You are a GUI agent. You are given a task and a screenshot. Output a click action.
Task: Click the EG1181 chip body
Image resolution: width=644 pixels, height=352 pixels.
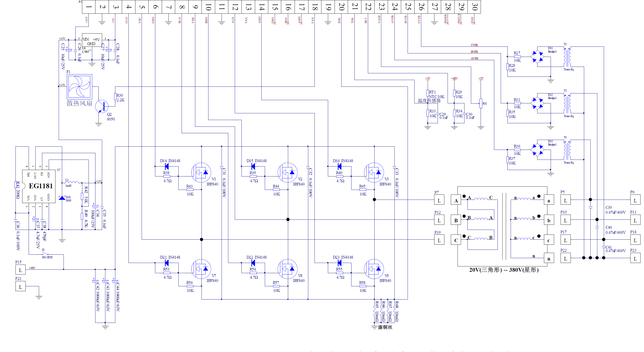pyautogui.click(x=39, y=186)
